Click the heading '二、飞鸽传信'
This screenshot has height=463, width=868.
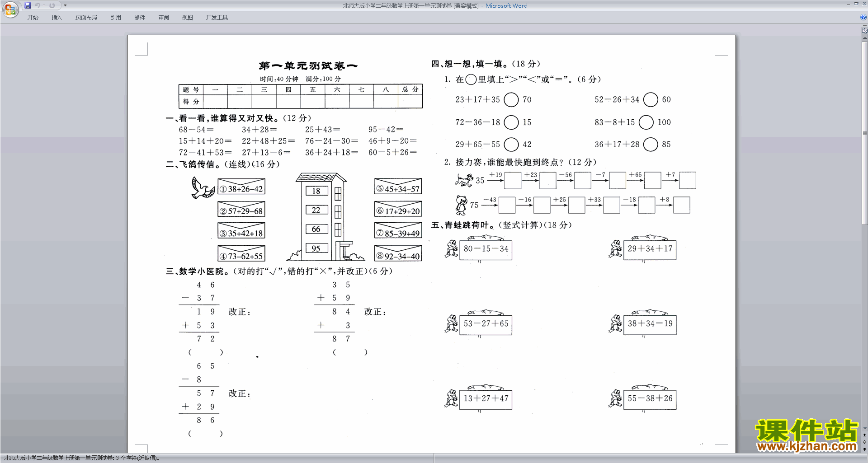[x=193, y=164]
